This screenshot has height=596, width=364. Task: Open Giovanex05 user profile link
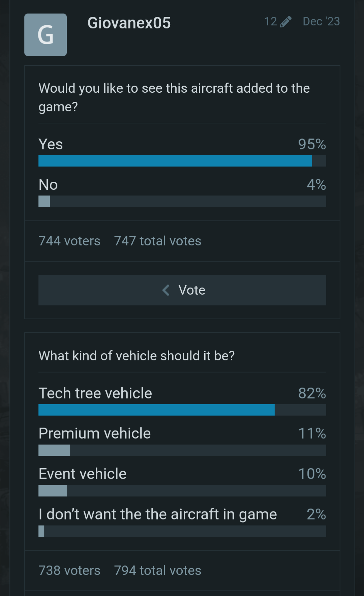click(x=129, y=23)
